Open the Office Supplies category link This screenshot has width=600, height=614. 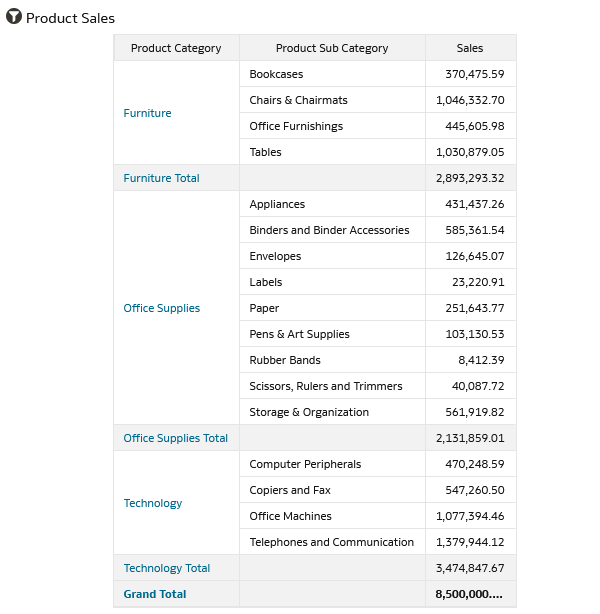161,308
